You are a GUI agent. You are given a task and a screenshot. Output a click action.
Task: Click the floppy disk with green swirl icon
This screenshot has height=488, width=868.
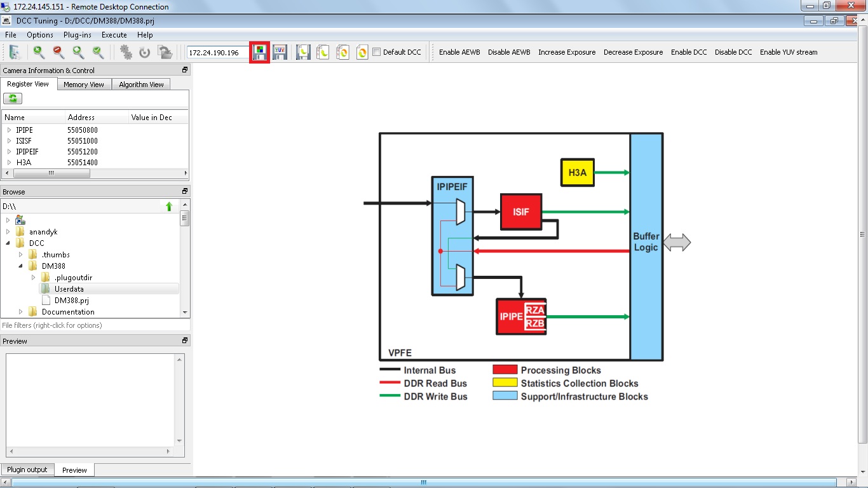pos(304,52)
